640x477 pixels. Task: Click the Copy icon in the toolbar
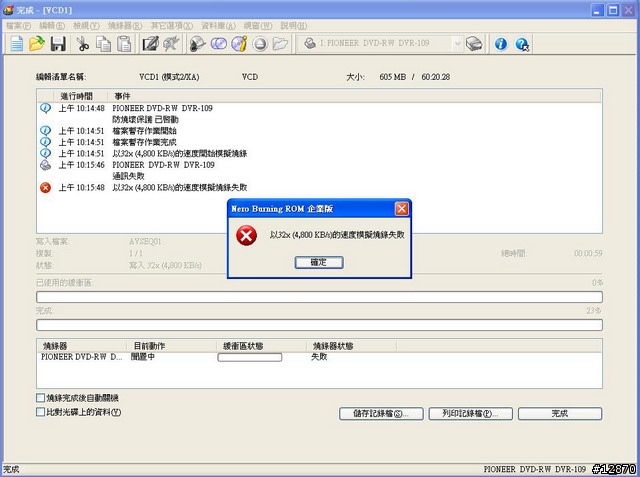point(103,44)
